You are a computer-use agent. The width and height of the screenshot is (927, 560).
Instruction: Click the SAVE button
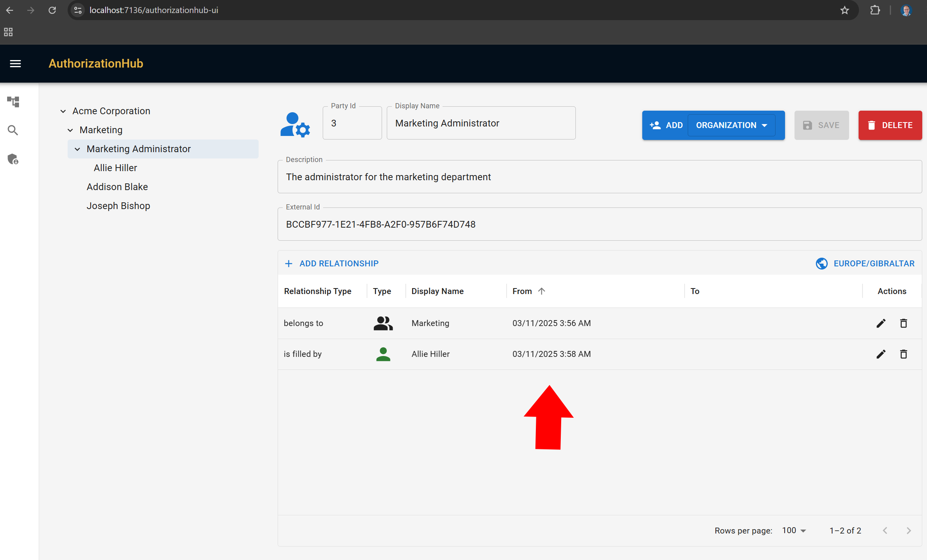[x=821, y=125]
